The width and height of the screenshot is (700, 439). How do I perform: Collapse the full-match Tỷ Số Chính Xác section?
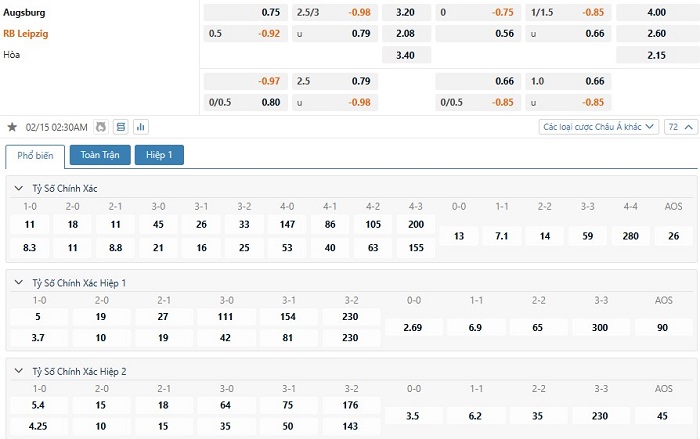pos(20,188)
